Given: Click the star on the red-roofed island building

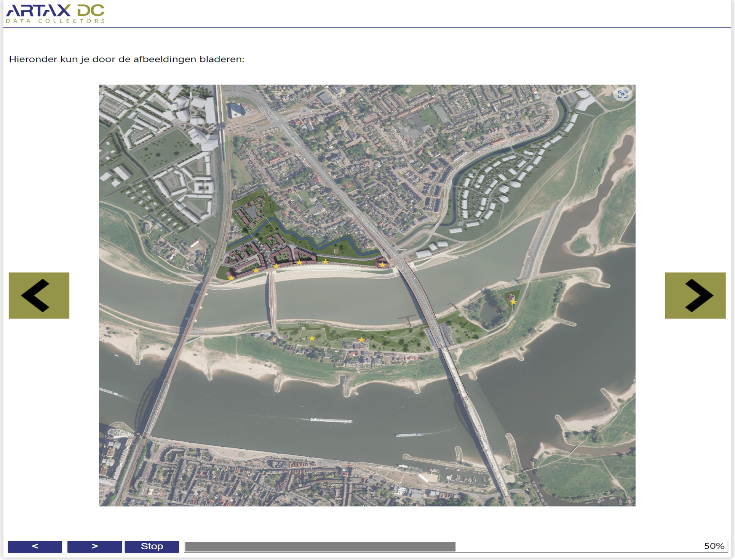Looking at the screenshot, I should coord(361,340).
